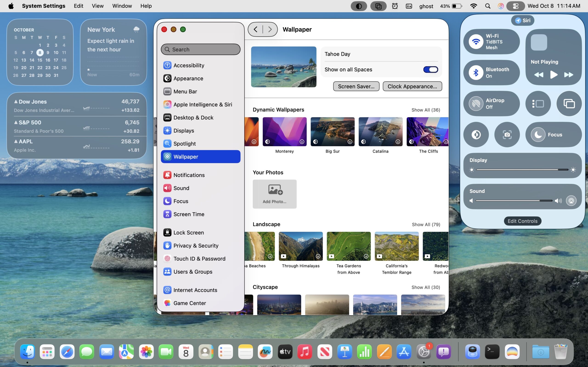Click the Edit Controls button

pyautogui.click(x=522, y=221)
